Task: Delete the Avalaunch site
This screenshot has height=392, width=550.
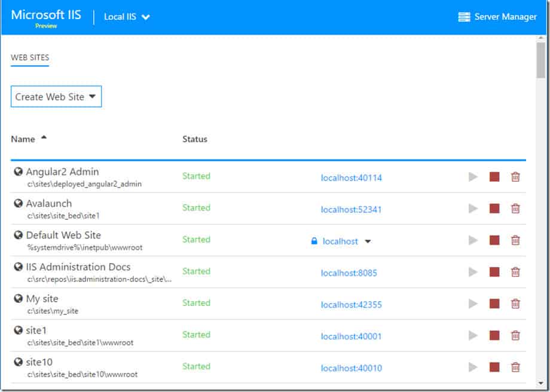Action: (x=515, y=209)
